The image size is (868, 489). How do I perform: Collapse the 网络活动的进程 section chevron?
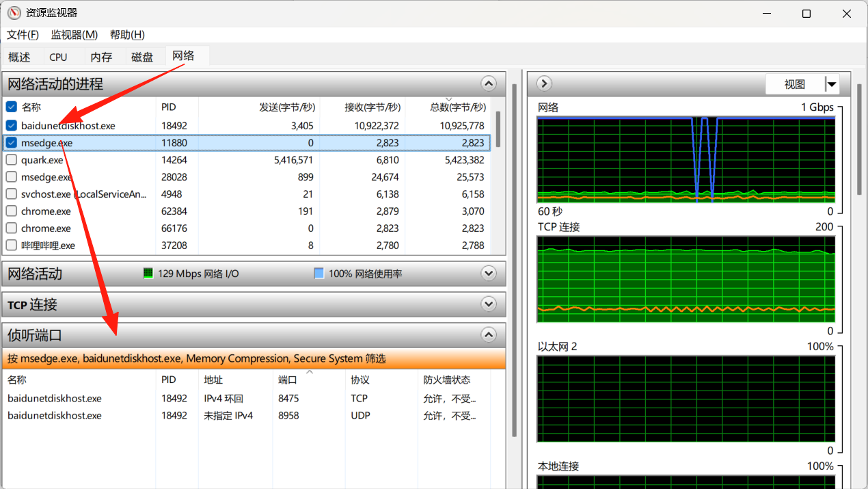click(489, 83)
